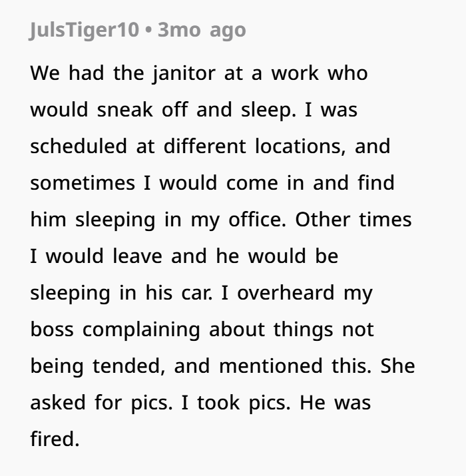Click the word "scheduled" in the comment
Image resolution: width=466 pixels, height=476 pixels.
click(x=79, y=146)
